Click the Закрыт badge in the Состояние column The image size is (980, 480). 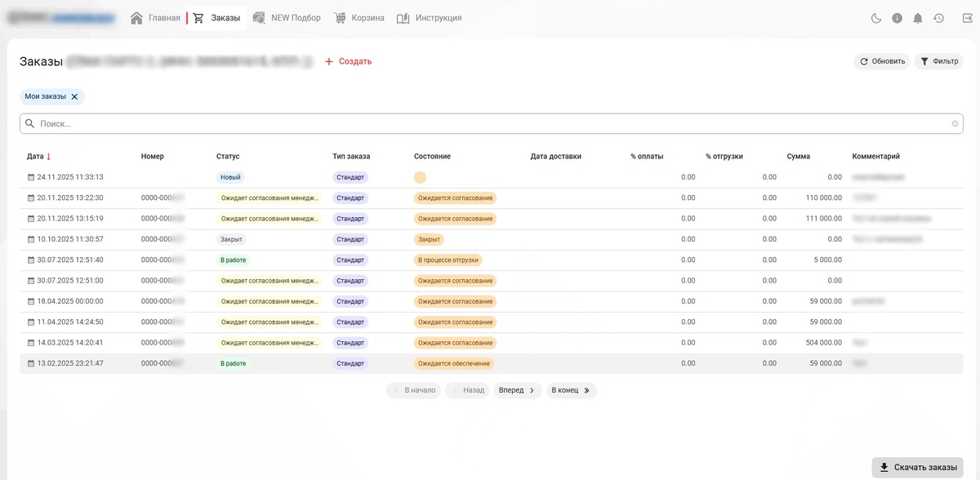pyautogui.click(x=429, y=239)
